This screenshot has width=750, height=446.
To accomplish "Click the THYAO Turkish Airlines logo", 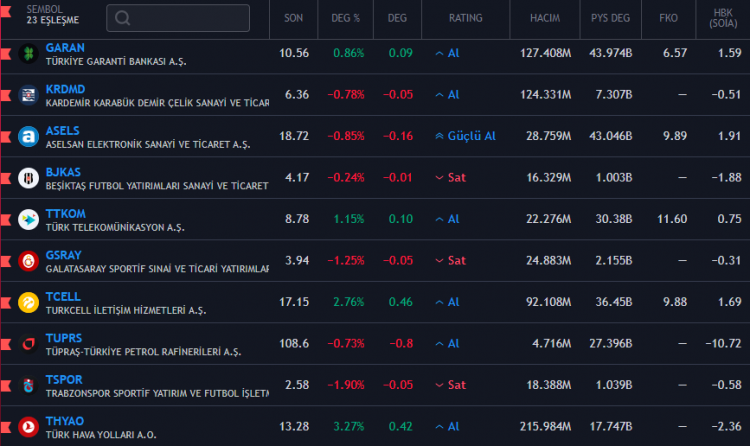I will (x=28, y=427).
